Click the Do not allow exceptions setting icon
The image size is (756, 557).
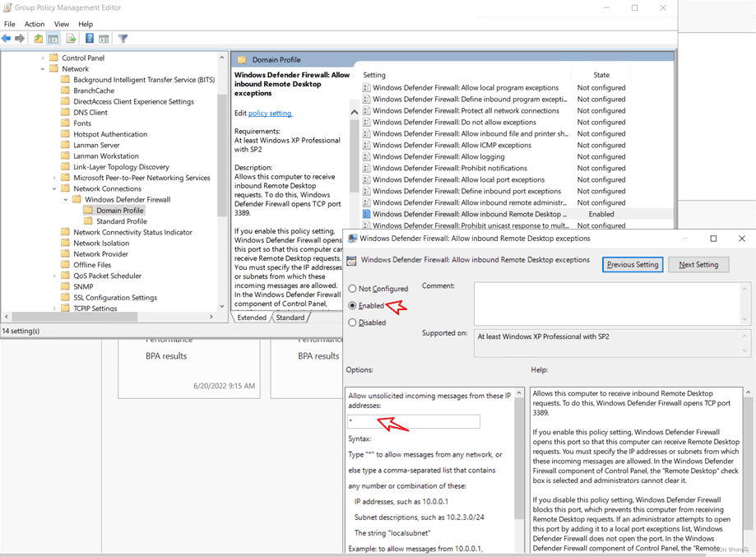click(366, 122)
